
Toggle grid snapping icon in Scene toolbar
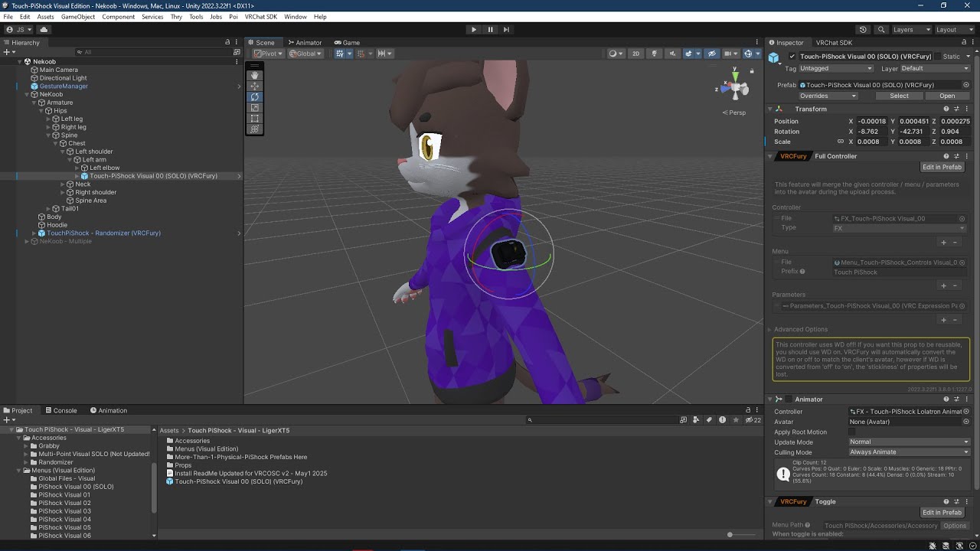[x=361, y=54]
